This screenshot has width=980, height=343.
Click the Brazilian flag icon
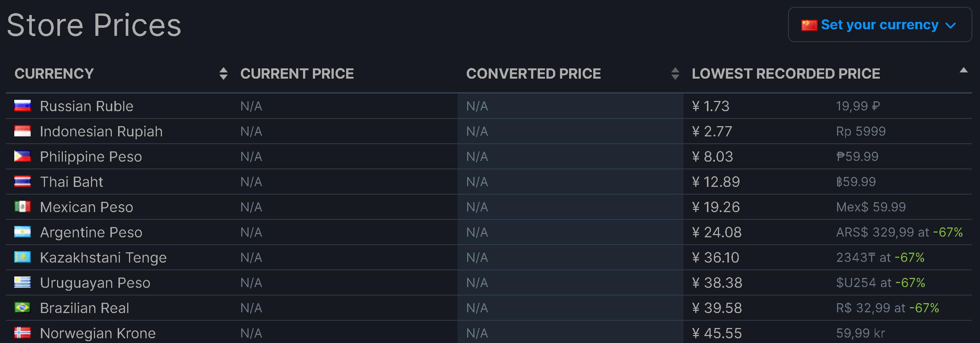22,308
